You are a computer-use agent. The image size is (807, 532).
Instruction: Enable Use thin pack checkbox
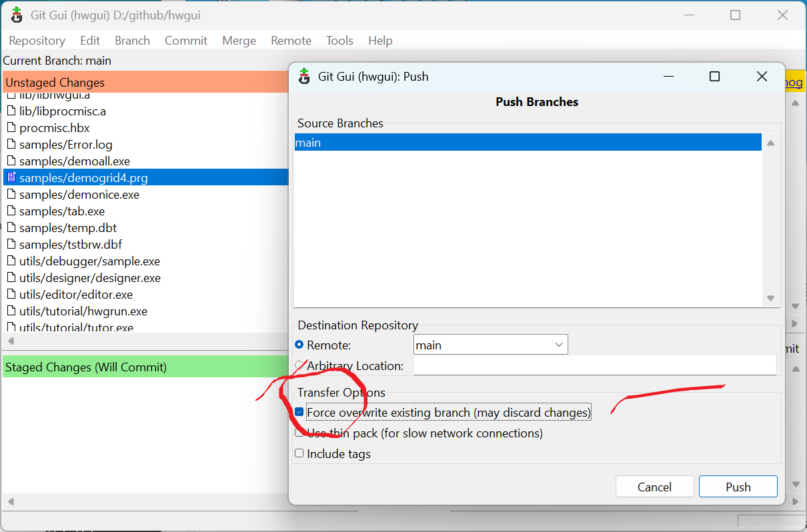pyautogui.click(x=299, y=433)
